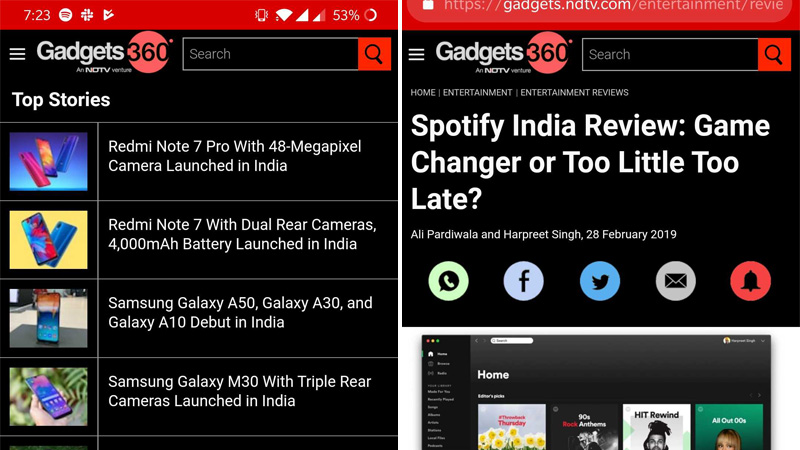Tap Samsung Galaxy M30 thumbnail image

48,397
